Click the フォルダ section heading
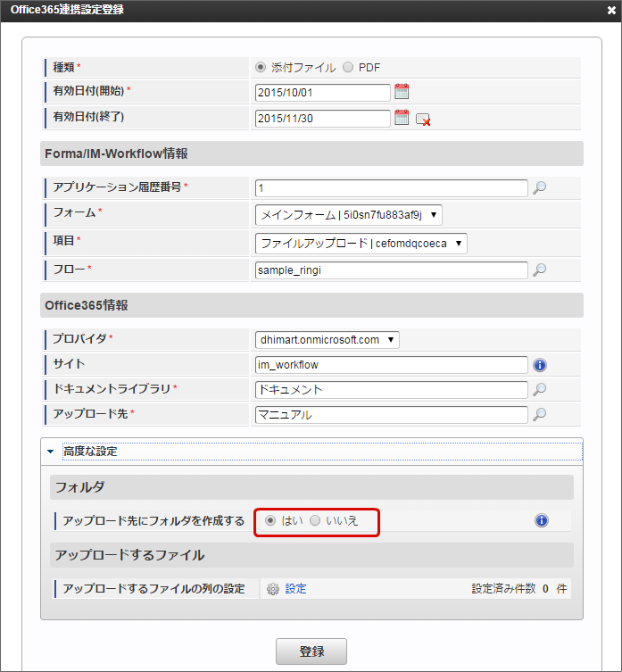622x672 pixels. 311,487
